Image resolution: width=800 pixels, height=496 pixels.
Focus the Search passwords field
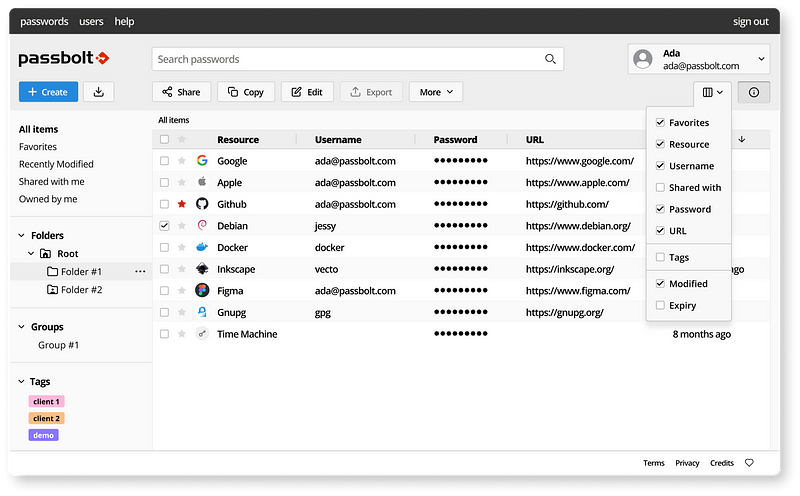point(357,59)
